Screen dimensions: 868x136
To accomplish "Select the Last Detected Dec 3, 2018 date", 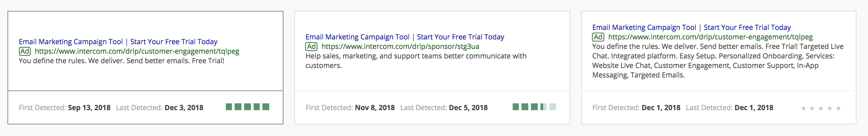I will (184, 108).
